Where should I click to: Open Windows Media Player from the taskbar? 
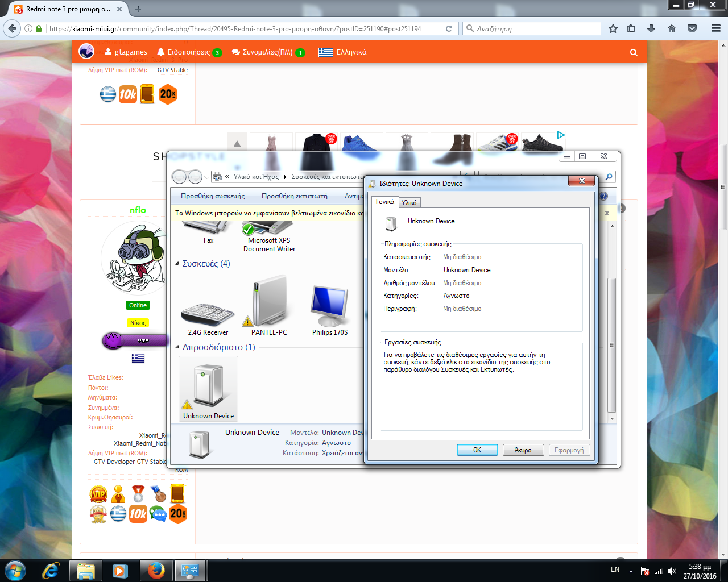pos(121,571)
